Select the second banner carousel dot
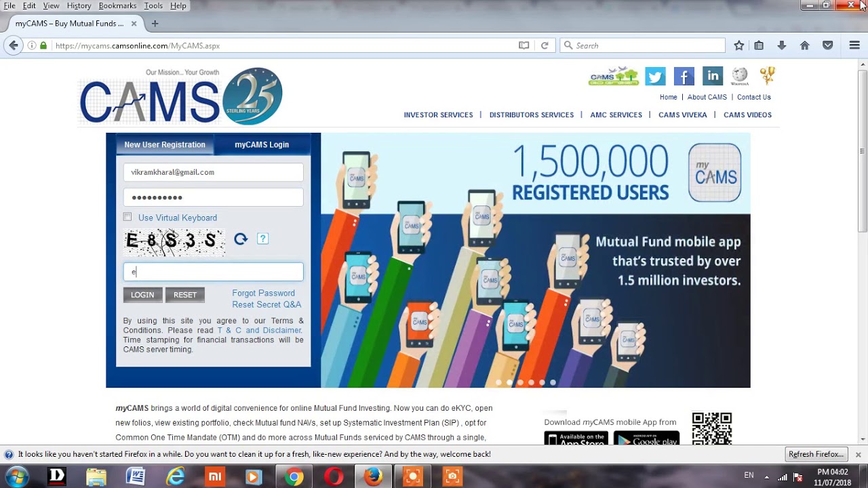 [x=509, y=382]
